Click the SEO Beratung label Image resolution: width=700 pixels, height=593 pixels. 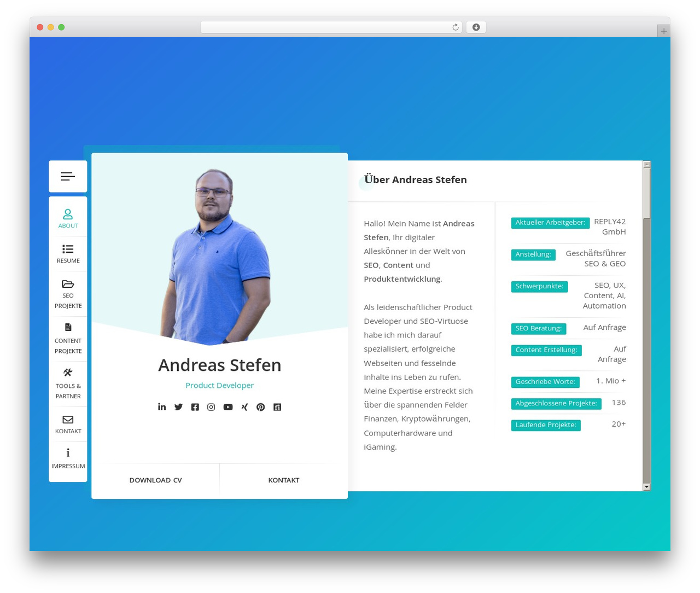(x=539, y=328)
